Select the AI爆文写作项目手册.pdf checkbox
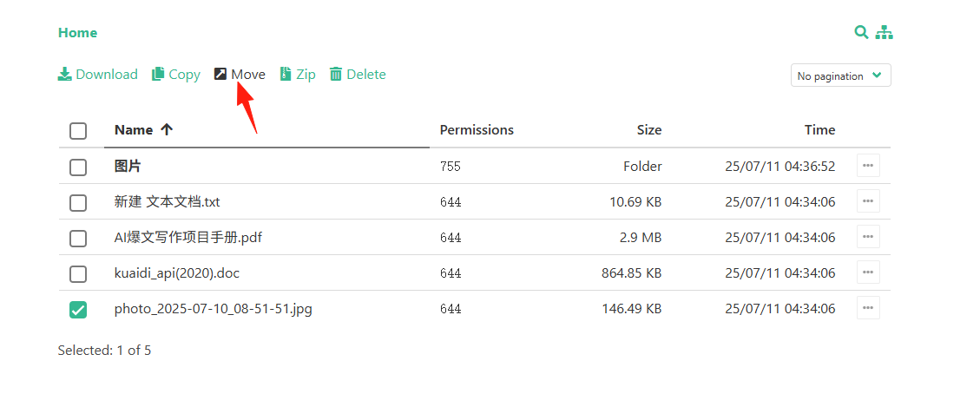Screen dimensions: 980x420 (x=78, y=239)
